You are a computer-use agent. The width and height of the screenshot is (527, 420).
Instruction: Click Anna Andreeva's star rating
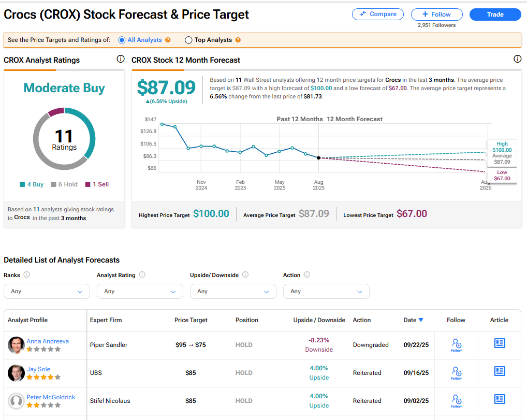click(x=43, y=349)
